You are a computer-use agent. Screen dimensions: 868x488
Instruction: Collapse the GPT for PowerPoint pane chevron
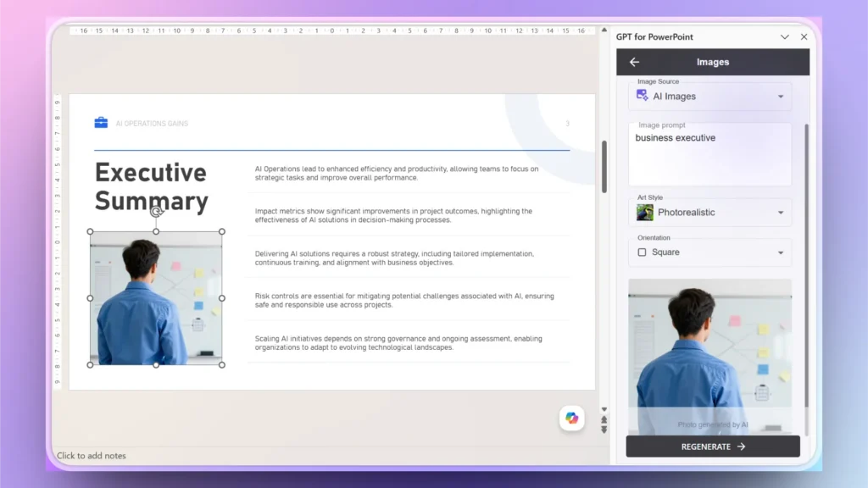(784, 37)
